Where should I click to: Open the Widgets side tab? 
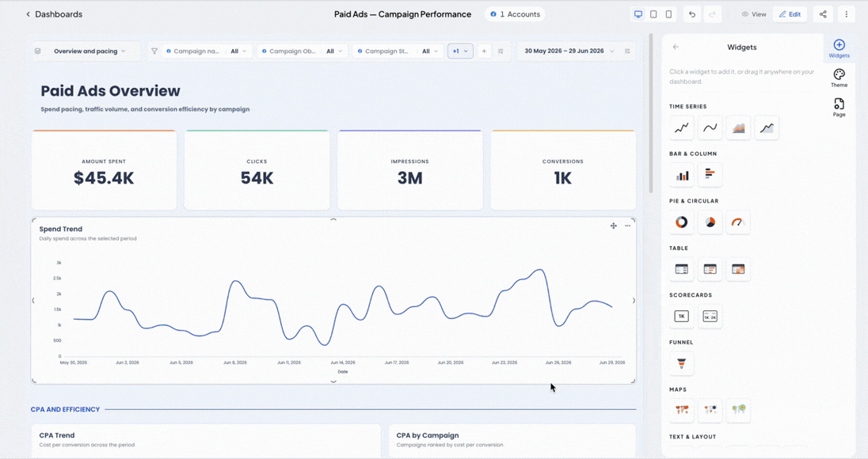tap(839, 48)
